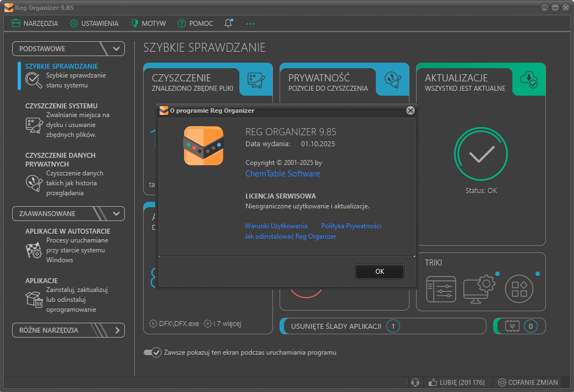Open the Ustawienia menu
Image resolution: width=574 pixels, height=392 pixels.
pos(94,24)
